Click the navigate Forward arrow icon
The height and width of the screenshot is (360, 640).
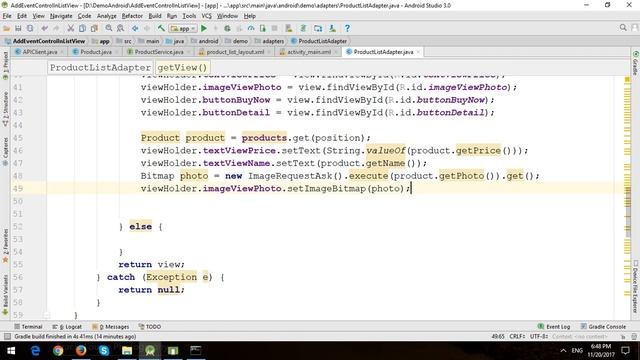click(147, 28)
